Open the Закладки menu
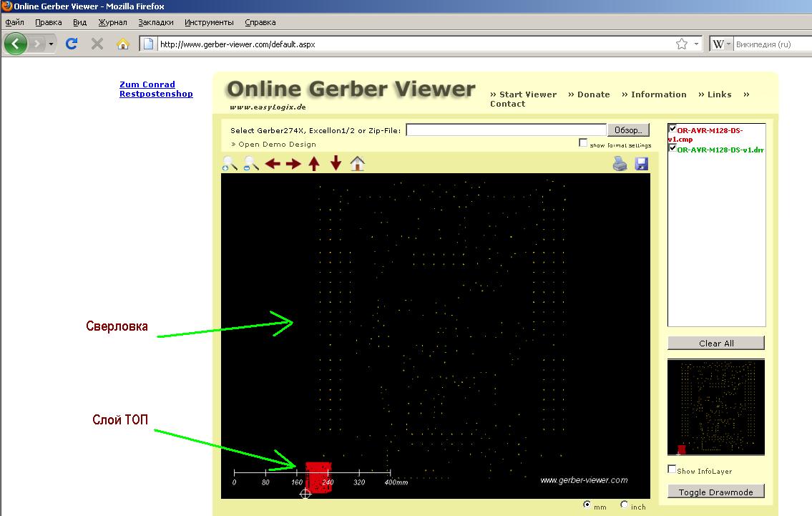Image resolution: width=812 pixels, height=516 pixels. 156,22
